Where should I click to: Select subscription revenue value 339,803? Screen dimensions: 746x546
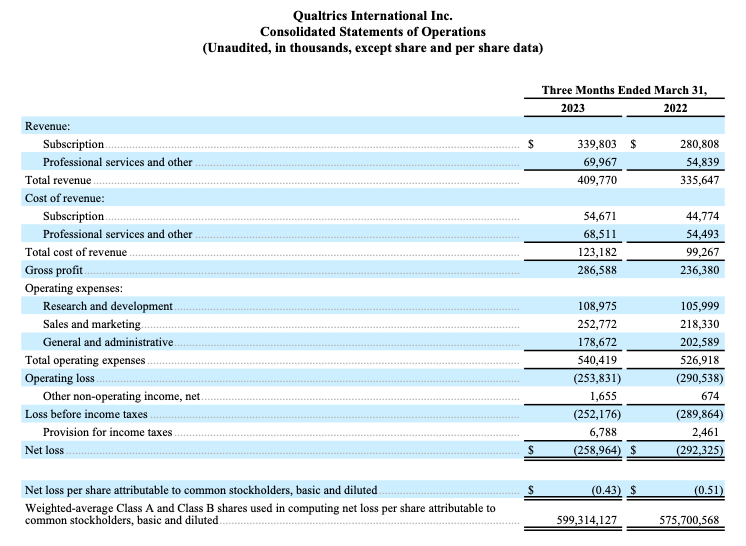click(x=597, y=144)
